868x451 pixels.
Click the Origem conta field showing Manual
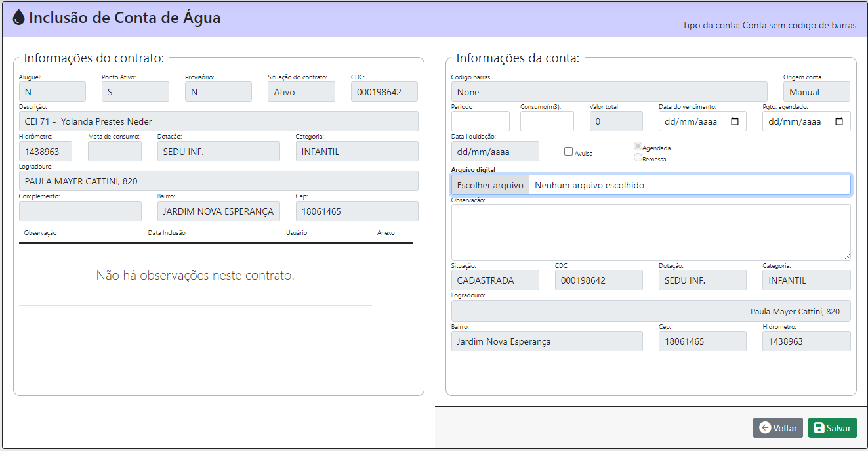pos(817,92)
